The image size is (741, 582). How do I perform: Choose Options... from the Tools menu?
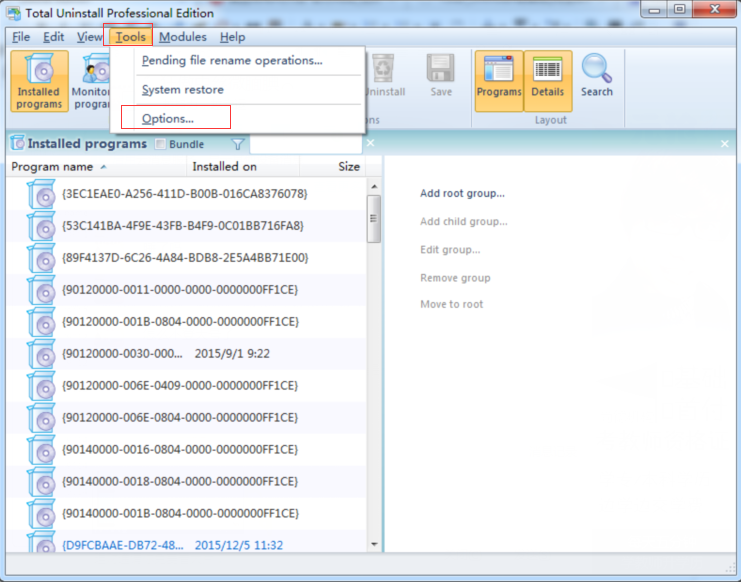[x=168, y=119]
